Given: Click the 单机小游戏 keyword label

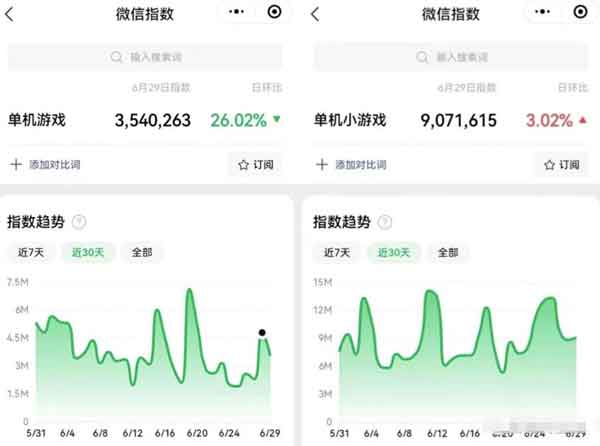Looking at the screenshot, I should tap(350, 120).
